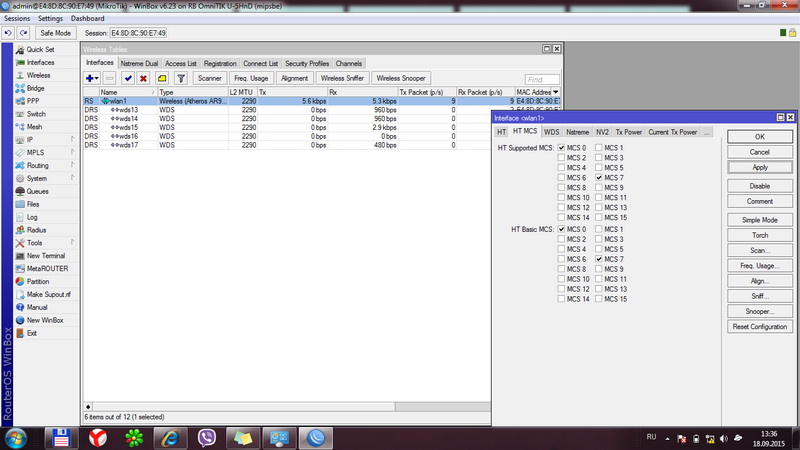Open the Radius sidebar entry
The height and width of the screenshot is (450, 800).
36,230
